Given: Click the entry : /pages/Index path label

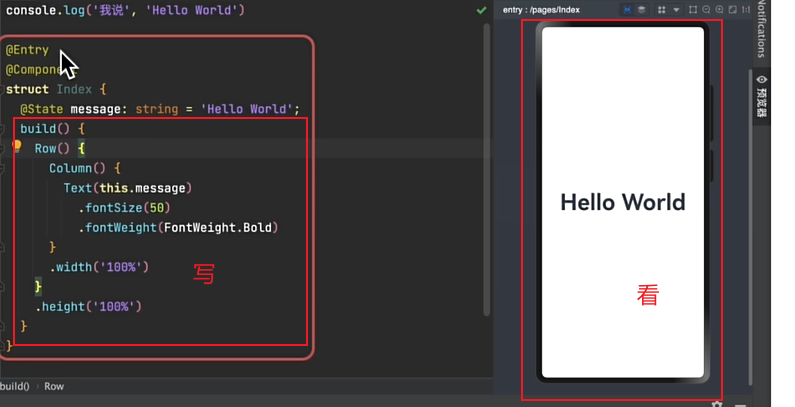Looking at the screenshot, I should point(541,10).
